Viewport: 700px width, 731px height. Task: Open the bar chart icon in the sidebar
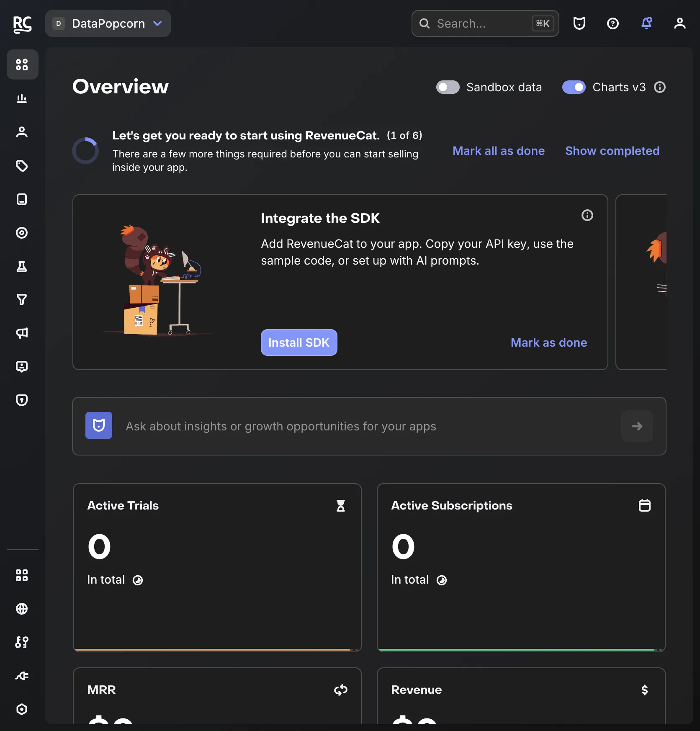22,98
